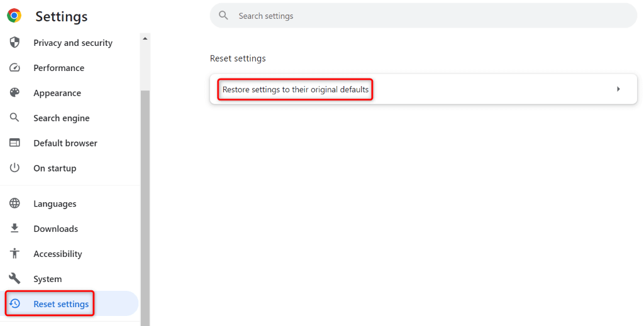This screenshot has width=644, height=326.
Task: Click the On startup power icon
Action: (x=14, y=168)
